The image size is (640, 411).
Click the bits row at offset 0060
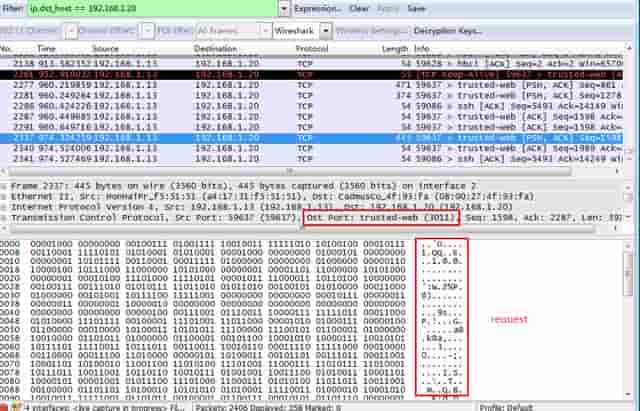[218, 347]
